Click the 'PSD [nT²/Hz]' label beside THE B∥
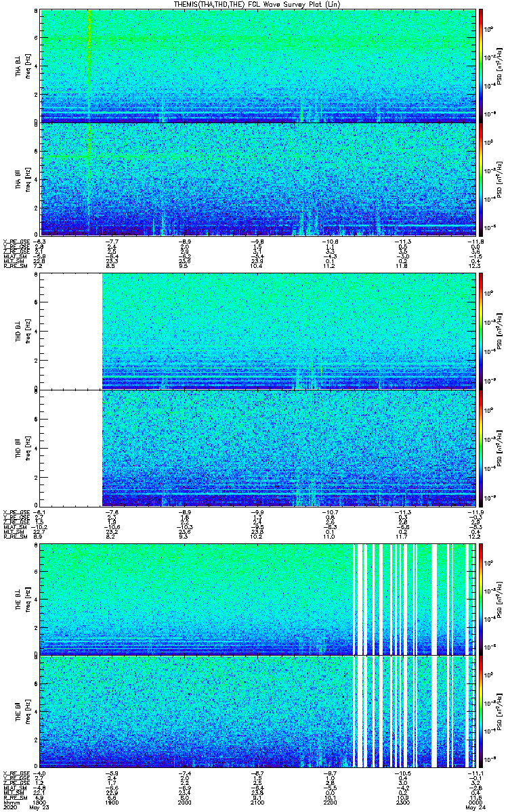 (x=499, y=710)
